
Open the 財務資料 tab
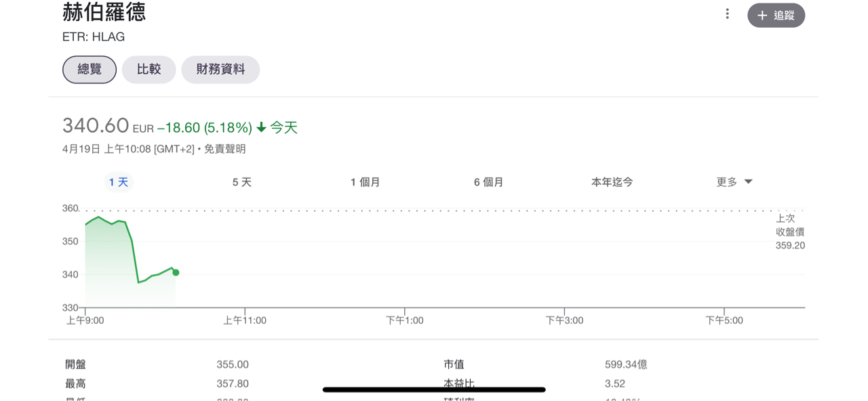220,69
